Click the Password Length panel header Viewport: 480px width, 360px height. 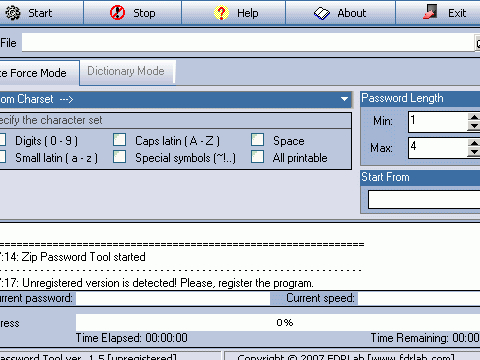point(421,99)
